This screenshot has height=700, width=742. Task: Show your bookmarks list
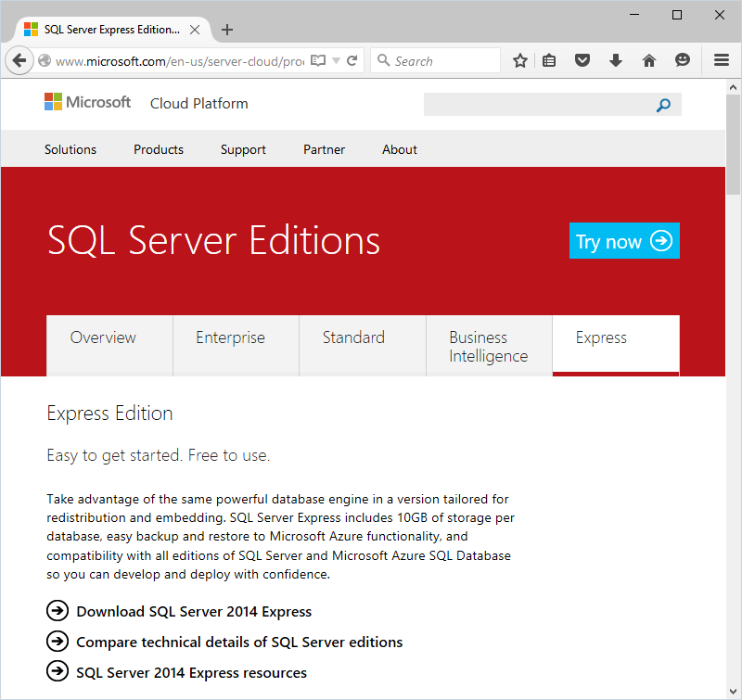click(549, 60)
